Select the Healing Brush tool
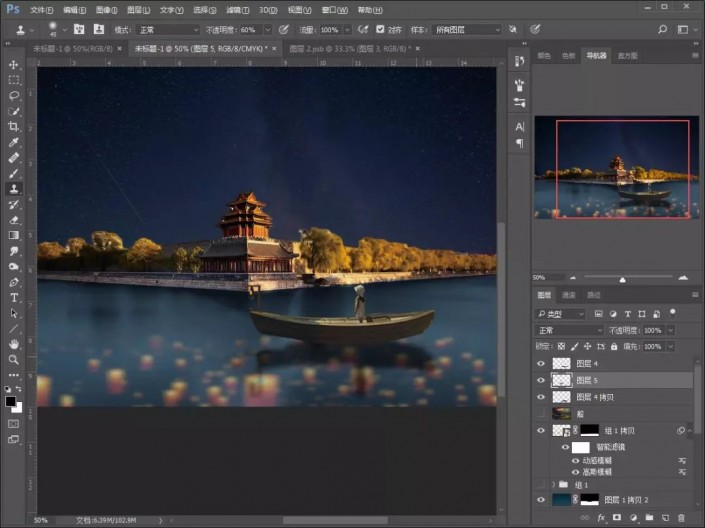Screen dimensions: 705x528 click(x=13, y=157)
